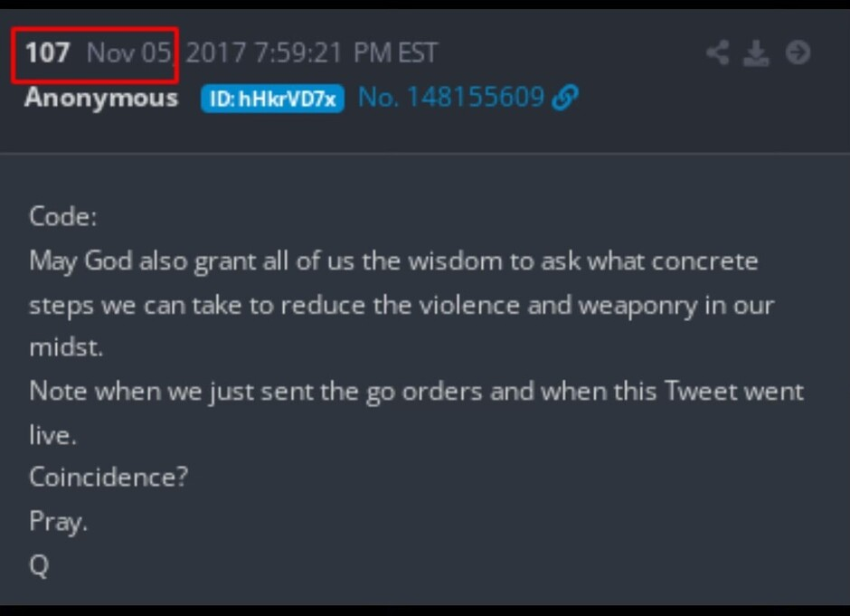Click the "Q" signature at the bottom

[x=39, y=566]
